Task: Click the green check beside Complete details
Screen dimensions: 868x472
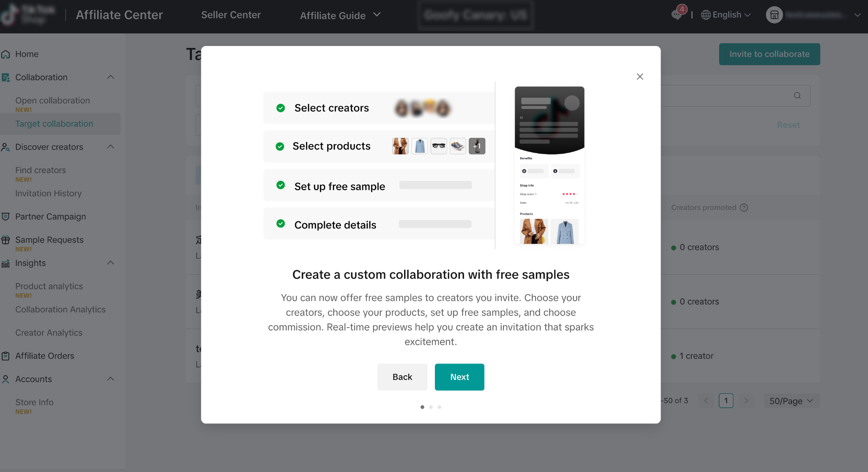Action: (x=281, y=224)
